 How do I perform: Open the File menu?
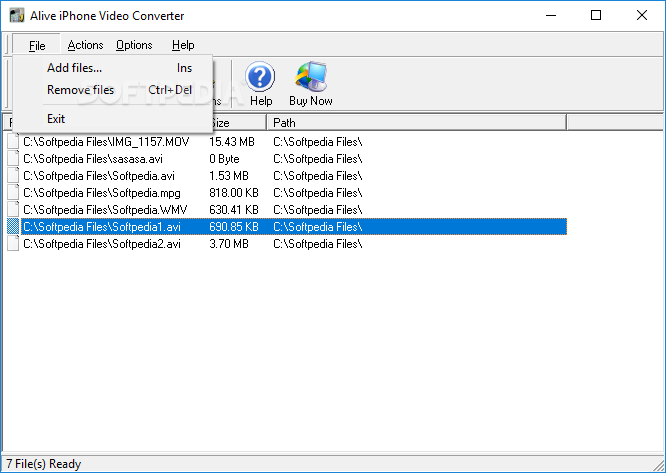pos(37,45)
